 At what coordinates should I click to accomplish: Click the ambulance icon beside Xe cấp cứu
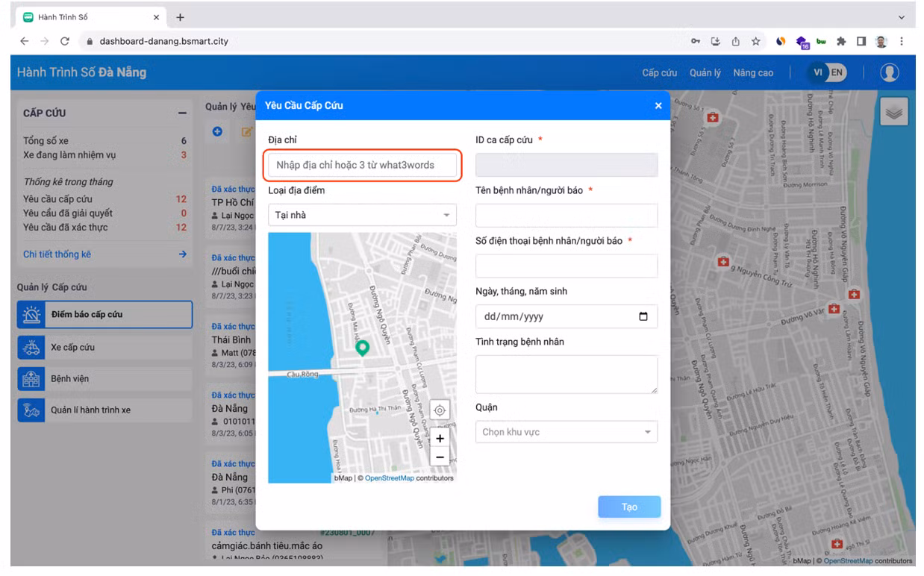pos(31,347)
